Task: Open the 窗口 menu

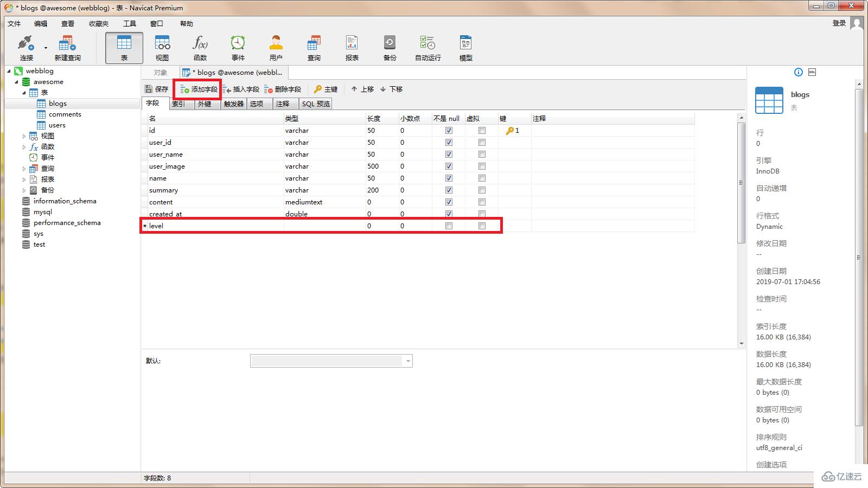Action: click(x=157, y=23)
